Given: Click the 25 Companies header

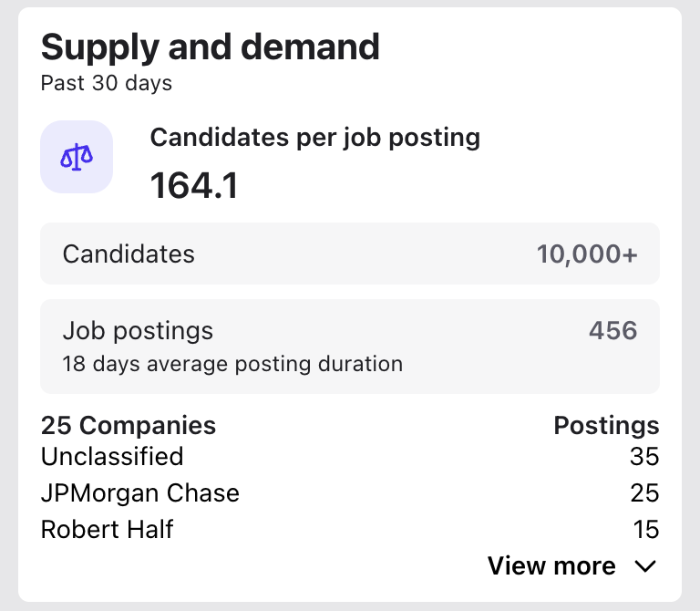Looking at the screenshot, I should 129,426.
